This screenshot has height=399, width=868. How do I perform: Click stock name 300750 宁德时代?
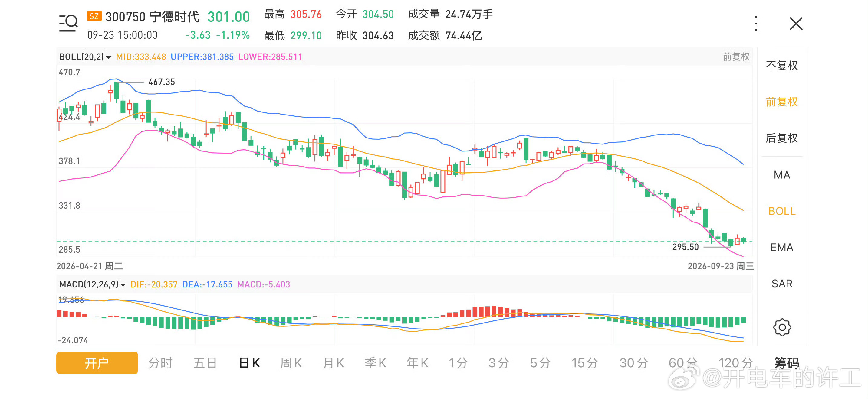(152, 17)
